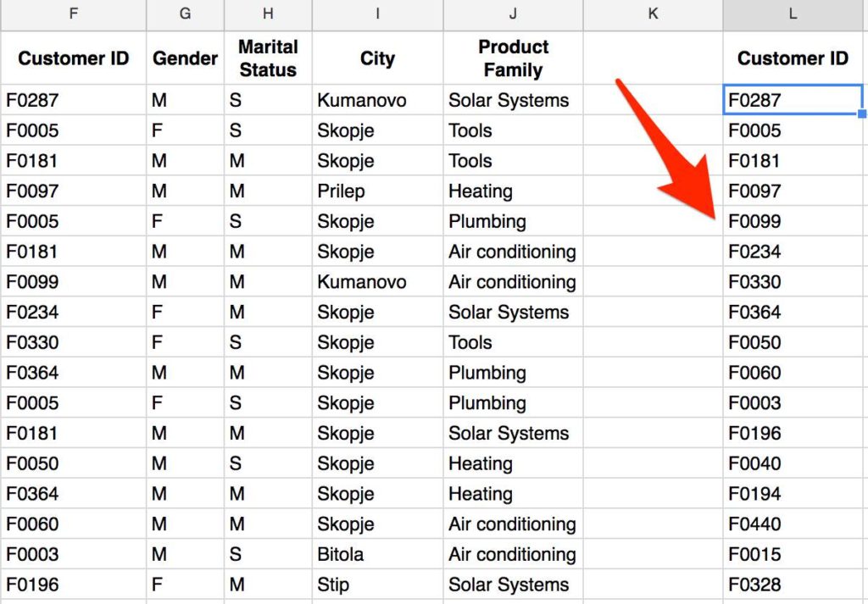Select column header I
The image size is (868, 604).
point(376,14)
